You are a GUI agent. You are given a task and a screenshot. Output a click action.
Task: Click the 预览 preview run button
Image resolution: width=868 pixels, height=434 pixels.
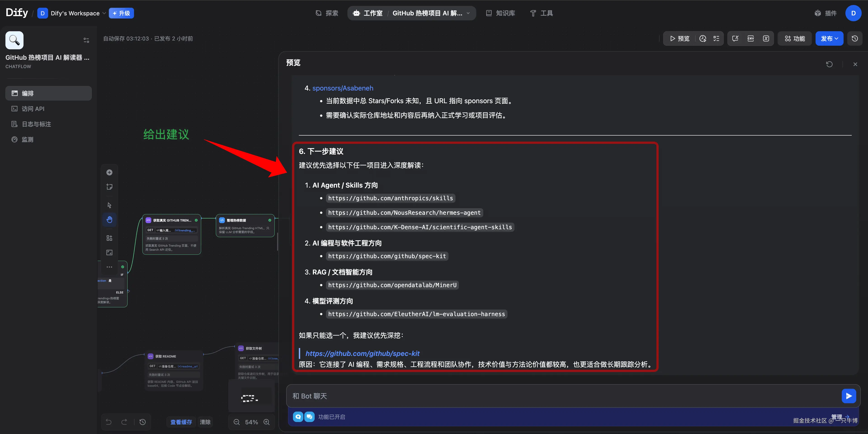pos(680,39)
